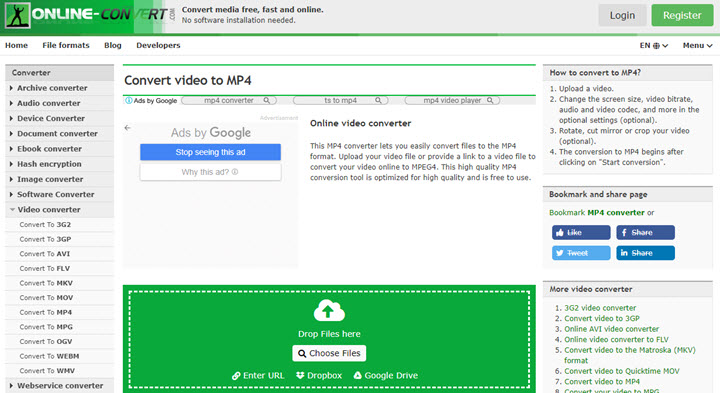The image size is (720, 393).
Task: Click the Drop Files here area
Action: [x=329, y=339]
